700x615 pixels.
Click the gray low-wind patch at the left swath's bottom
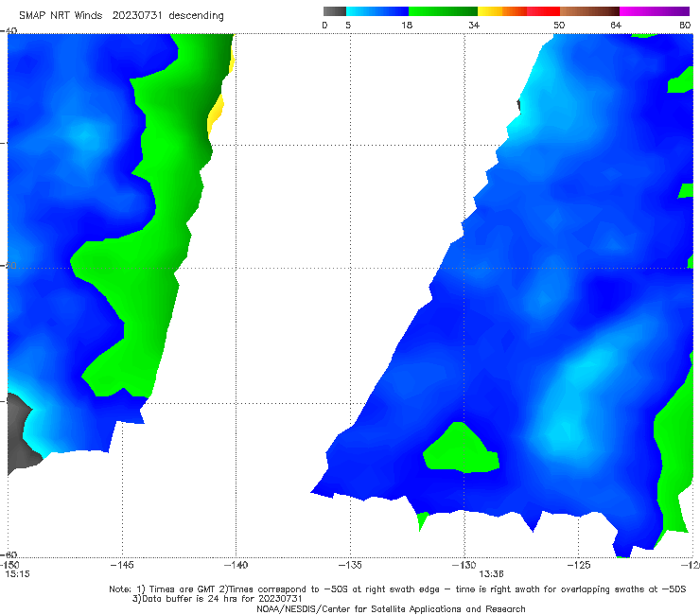22,433
